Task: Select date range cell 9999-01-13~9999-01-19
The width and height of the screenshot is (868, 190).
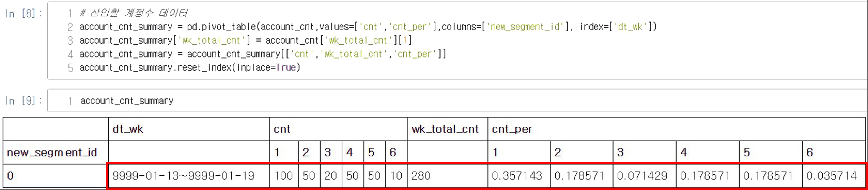Action: (x=189, y=176)
